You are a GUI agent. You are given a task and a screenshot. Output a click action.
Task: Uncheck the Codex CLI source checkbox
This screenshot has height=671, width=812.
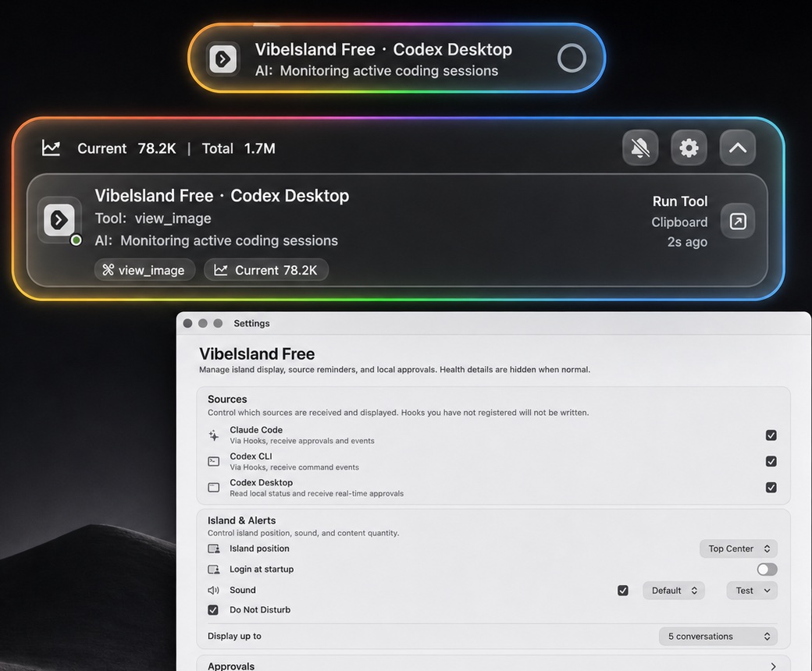771,461
